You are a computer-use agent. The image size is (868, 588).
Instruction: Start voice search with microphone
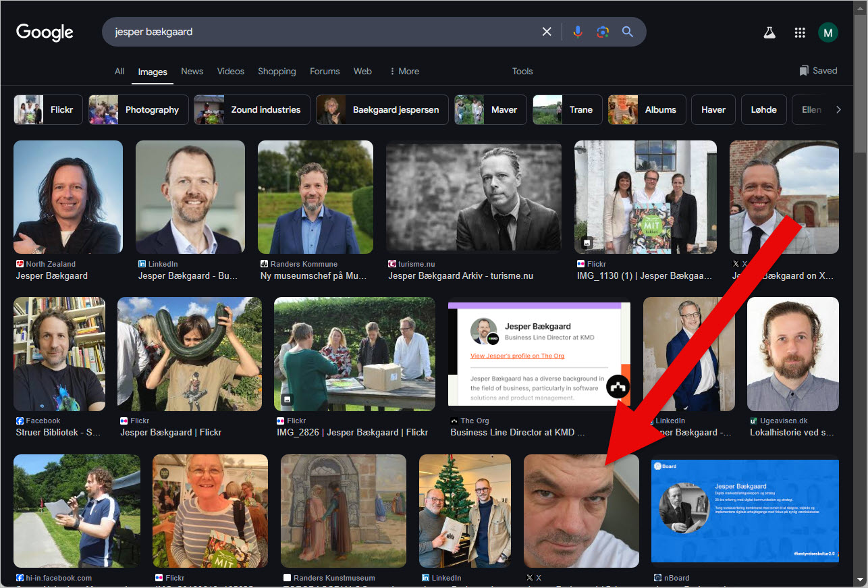coord(578,32)
